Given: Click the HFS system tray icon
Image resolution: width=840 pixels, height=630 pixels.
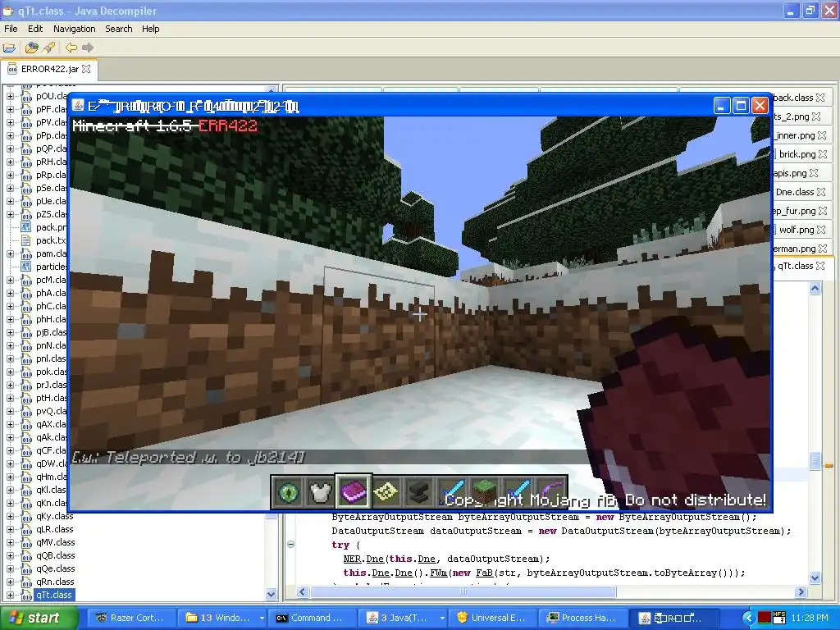Looking at the screenshot, I should [x=779, y=618].
